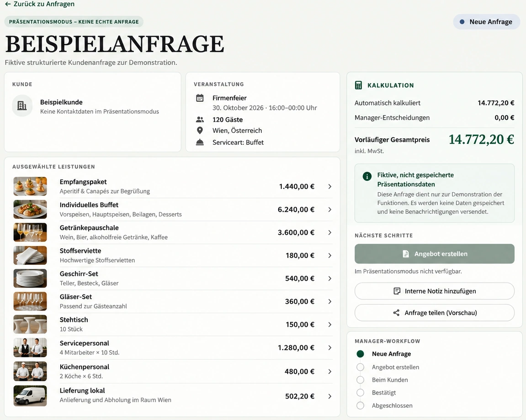Expand the Gläser-Set row chevron
The height and width of the screenshot is (420, 526).
(330, 301)
